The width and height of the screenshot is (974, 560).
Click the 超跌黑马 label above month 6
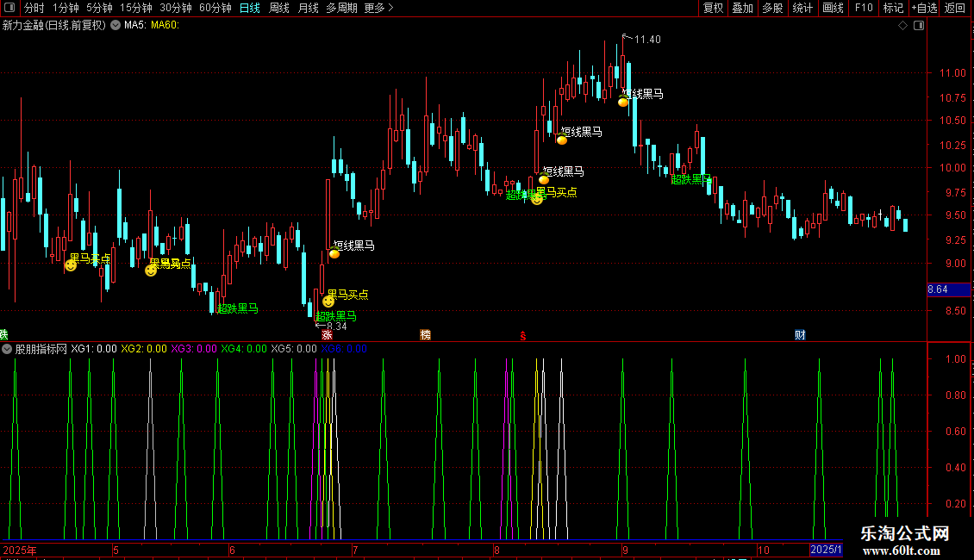[238, 308]
